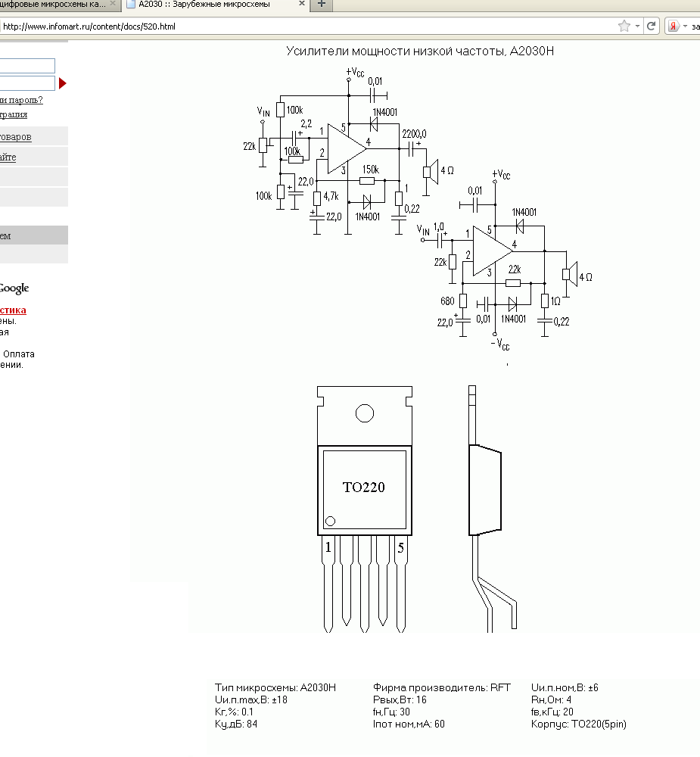Click the red bold link ending in 'стика'
The width and height of the screenshot is (700, 757).
(x=13, y=310)
